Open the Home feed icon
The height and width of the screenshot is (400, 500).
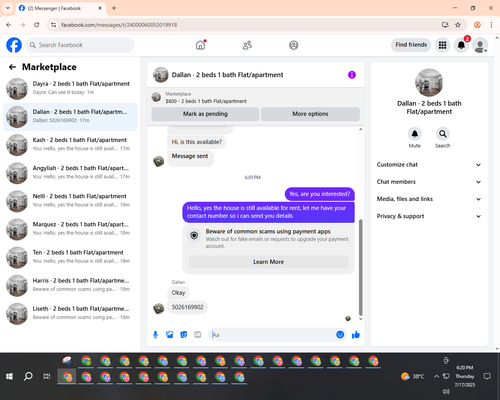[200, 45]
